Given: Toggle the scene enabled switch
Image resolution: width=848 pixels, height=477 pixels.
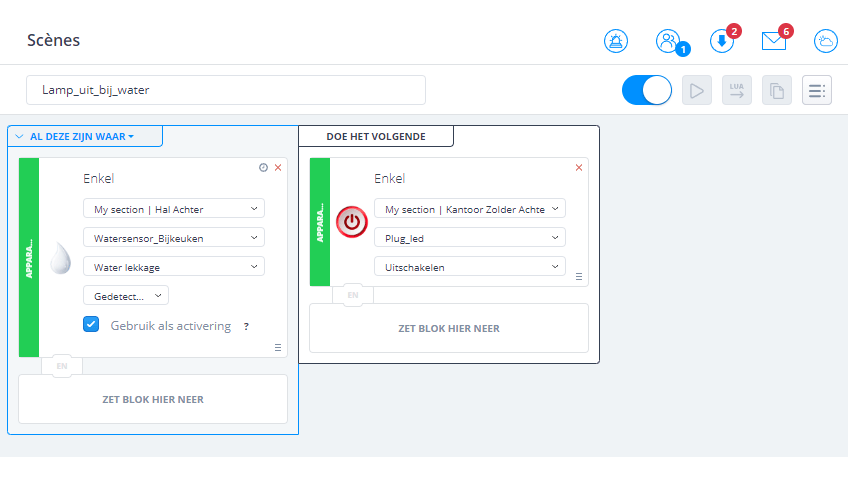Looking at the screenshot, I should (x=647, y=90).
